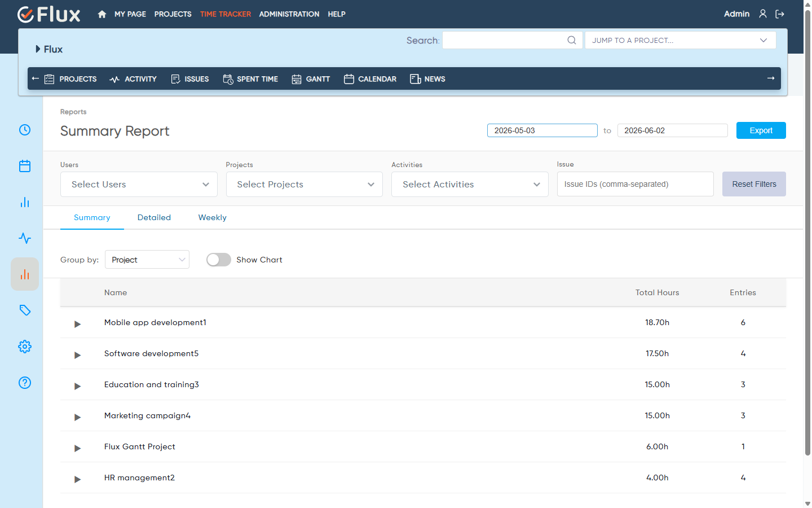Expand the Flux project breadcrumb triangle
This screenshot has width=812, height=508.
(x=38, y=49)
